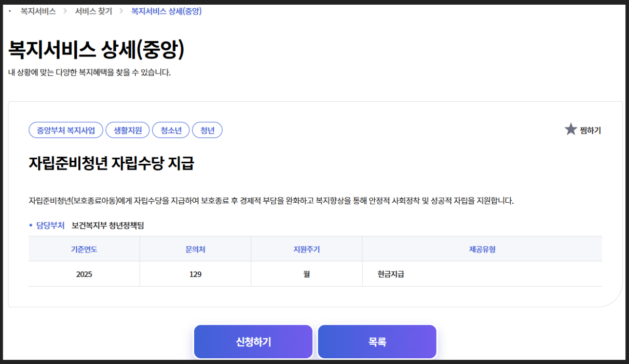629x364 pixels.
Task: Click the 청년 tag chip
Action: point(207,130)
